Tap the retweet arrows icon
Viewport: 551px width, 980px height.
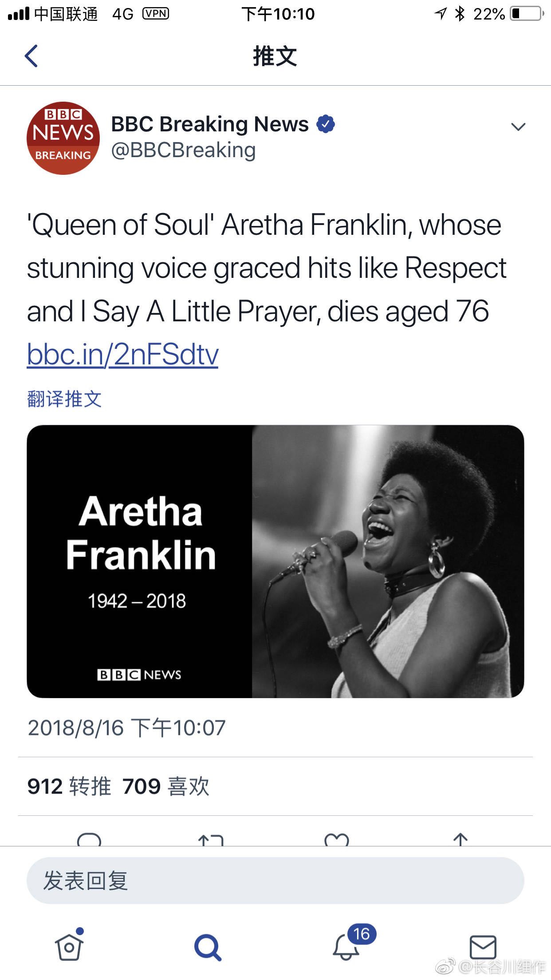point(211,840)
